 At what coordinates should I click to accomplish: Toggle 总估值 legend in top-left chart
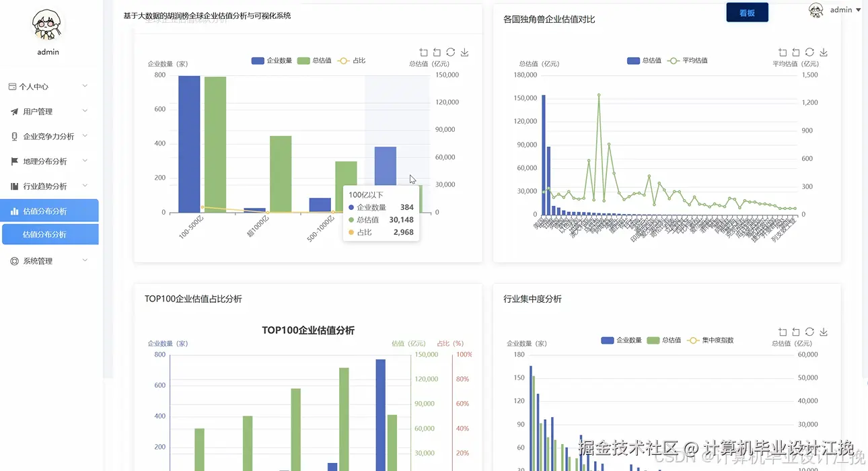(314, 61)
